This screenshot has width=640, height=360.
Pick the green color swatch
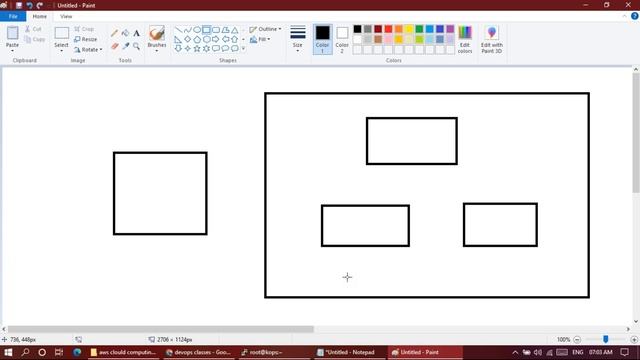point(419,29)
